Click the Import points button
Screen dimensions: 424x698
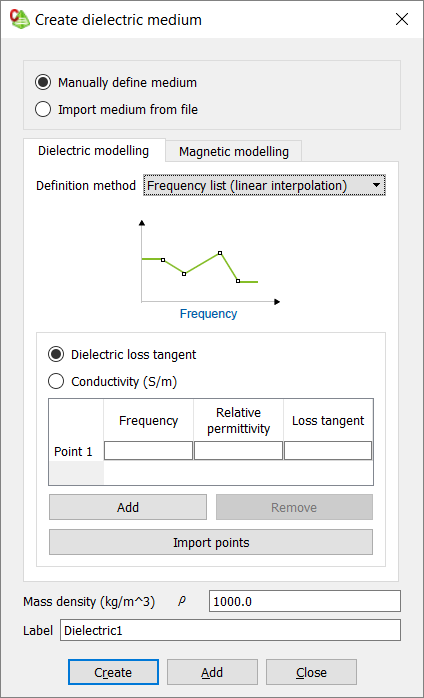pyautogui.click(x=211, y=542)
